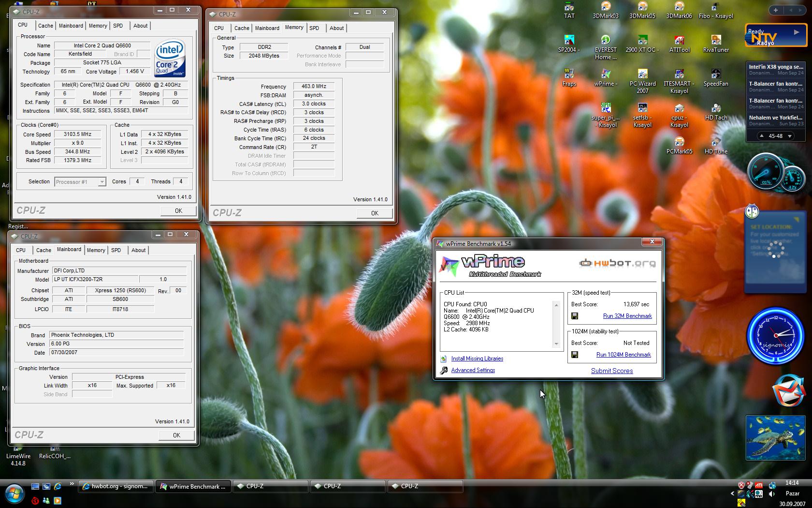Click the Submit Scores link
The height and width of the screenshot is (508, 812).
pos(612,371)
